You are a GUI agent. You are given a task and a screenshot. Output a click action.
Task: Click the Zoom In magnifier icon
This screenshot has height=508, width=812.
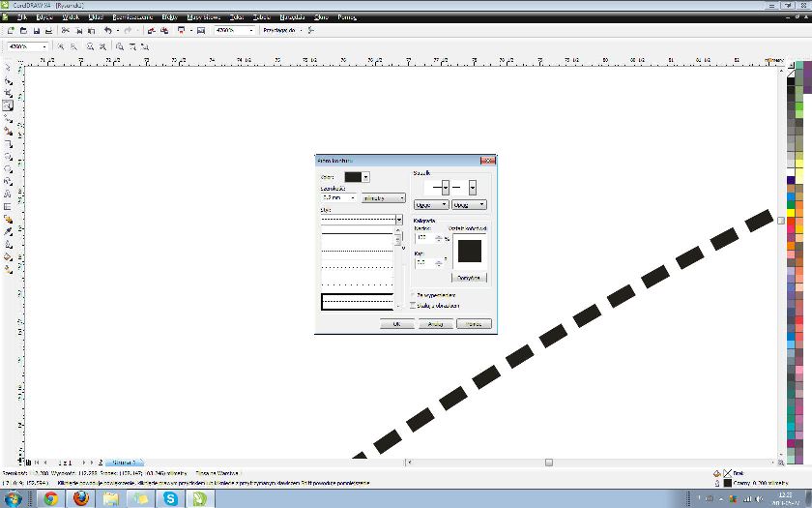pos(62,45)
